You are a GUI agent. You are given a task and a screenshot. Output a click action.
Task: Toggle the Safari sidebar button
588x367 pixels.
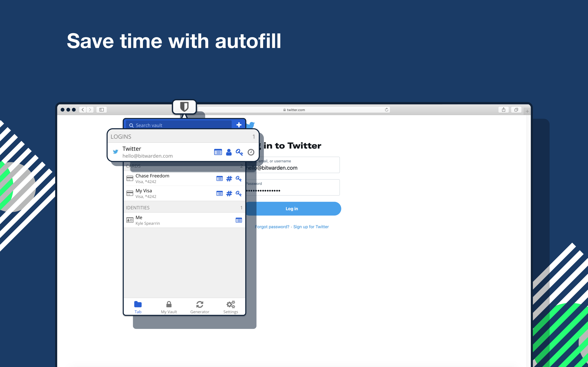coord(101,110)
